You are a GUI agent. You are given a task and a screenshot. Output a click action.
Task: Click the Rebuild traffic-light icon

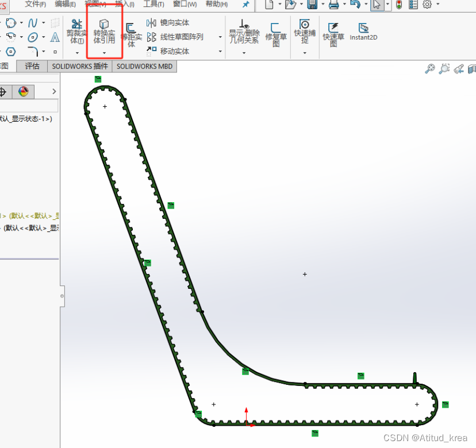[x=399, y=4]
